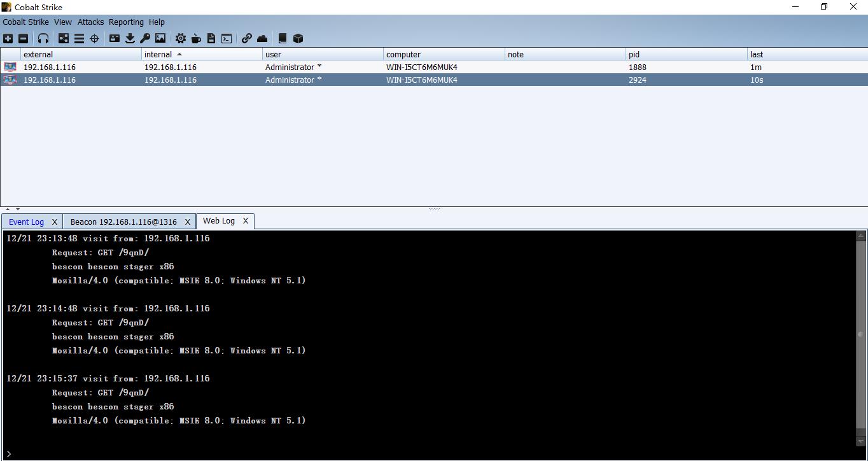Sort by the computer column header

[444, 54]
